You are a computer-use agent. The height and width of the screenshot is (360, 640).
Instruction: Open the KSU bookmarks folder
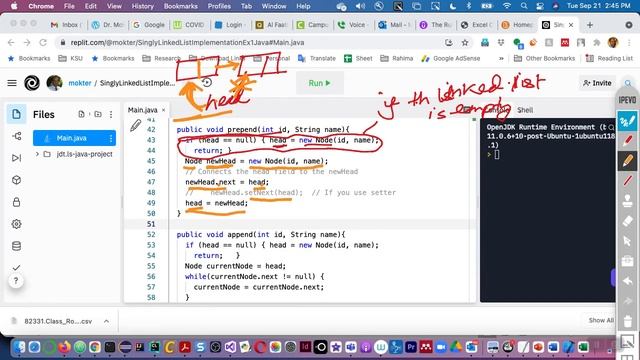click(x=71, y=58)
